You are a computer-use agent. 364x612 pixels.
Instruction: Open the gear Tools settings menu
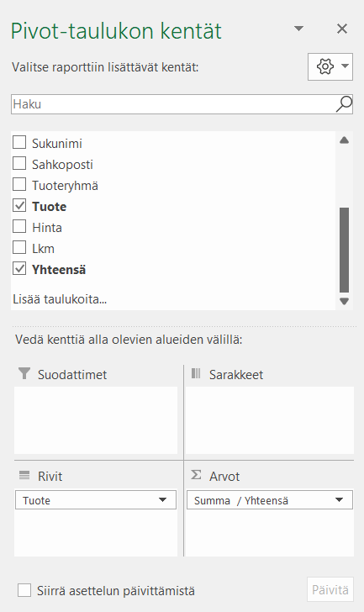(x=325, y=66)
